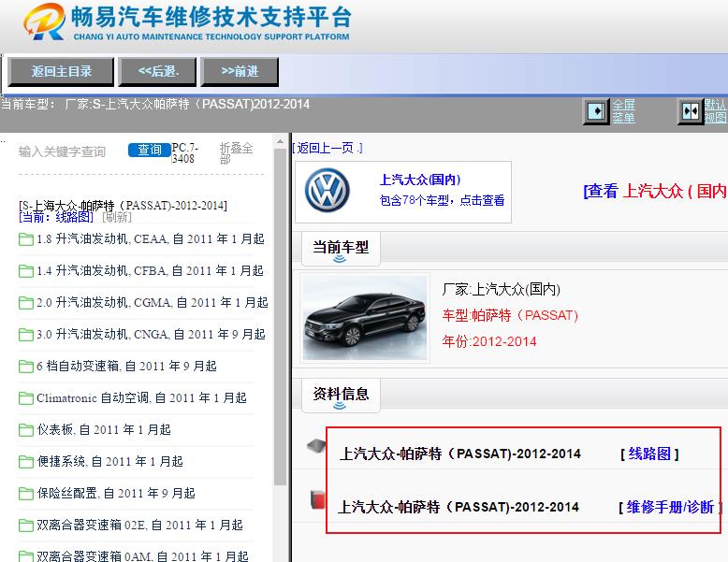Expand 1.8 升汽油发动机, CEAA entry
Image resolution: width=728 pixels, height=562 pixels.
click(x=151, y=239)
